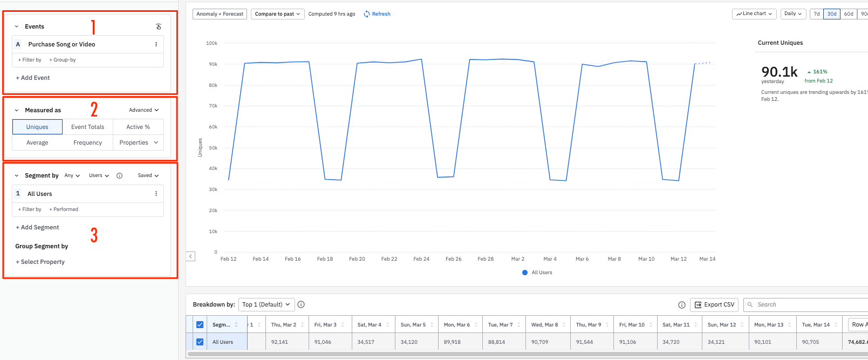This screenshot has height=360, width=868.
Task: Switch to the Event Totals measurement tab
Action: click(x=87, y=127)
